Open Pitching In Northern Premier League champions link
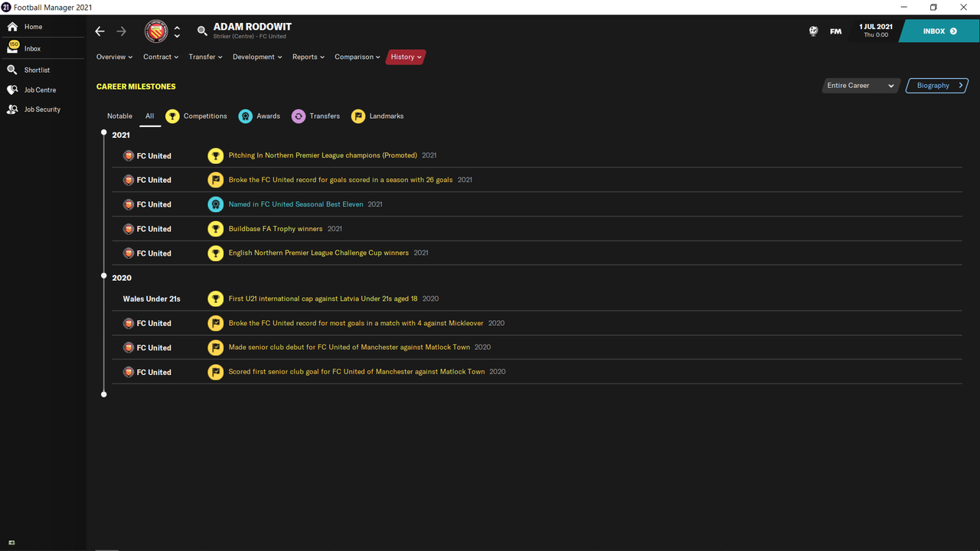The height and width of the screenshot is (551, 980). pos(322,155)
